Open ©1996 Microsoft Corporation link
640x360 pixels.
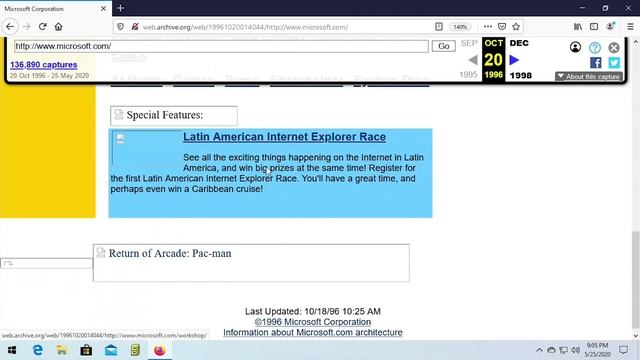313,322
